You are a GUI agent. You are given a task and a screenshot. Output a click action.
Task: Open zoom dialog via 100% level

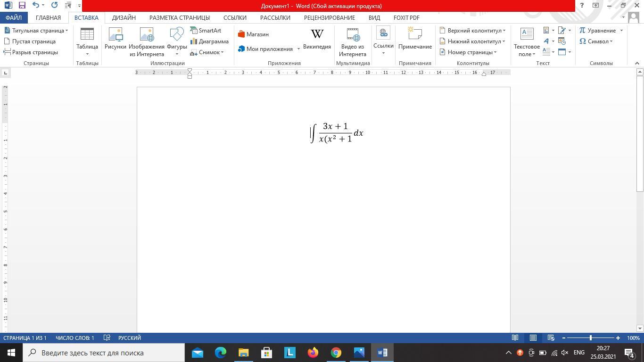(633, 338)
